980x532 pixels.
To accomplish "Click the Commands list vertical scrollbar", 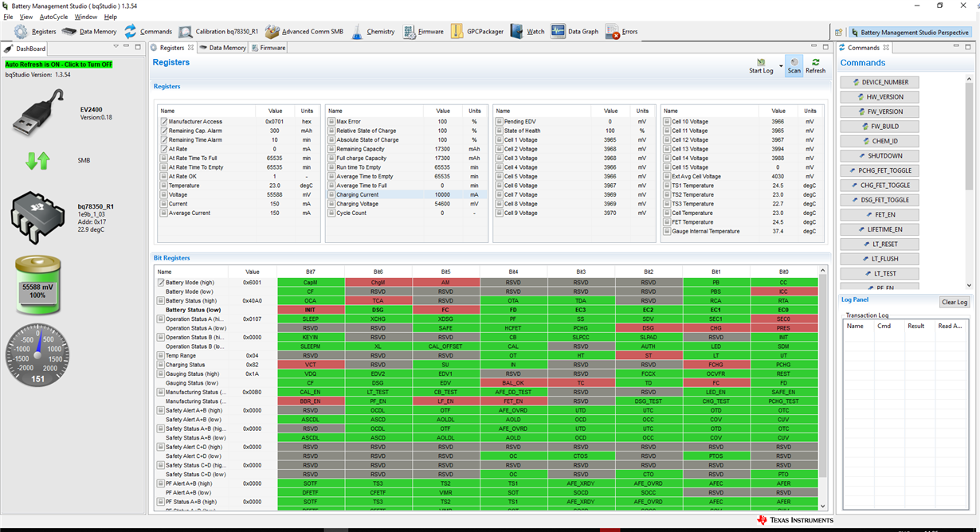I will [x=970, y=181].
